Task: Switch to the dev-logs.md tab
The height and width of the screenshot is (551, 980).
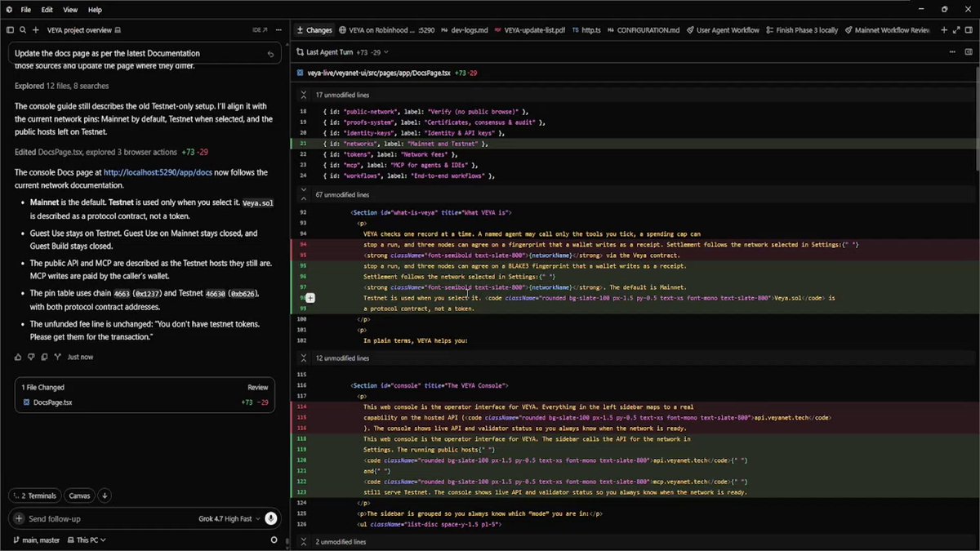Action: coord(463,30)
